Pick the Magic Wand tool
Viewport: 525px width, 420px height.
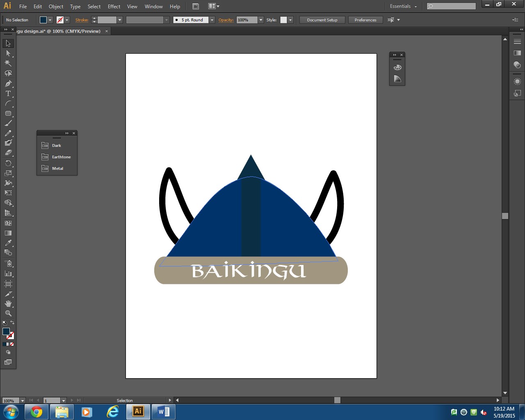[x=8, y=63]
